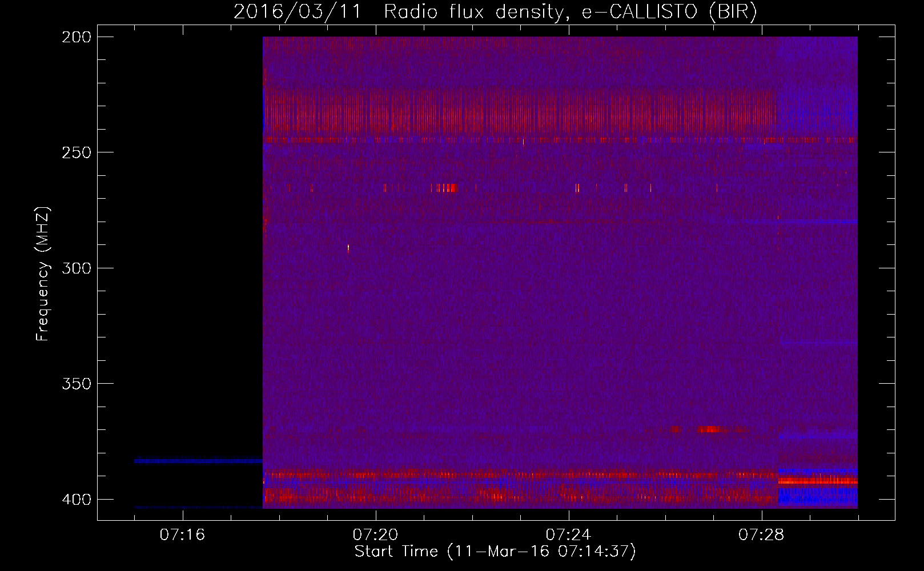Select the 'Frequency (MHZ)' axis label
The width and height of the screenshot is (924, 571).
43,274
